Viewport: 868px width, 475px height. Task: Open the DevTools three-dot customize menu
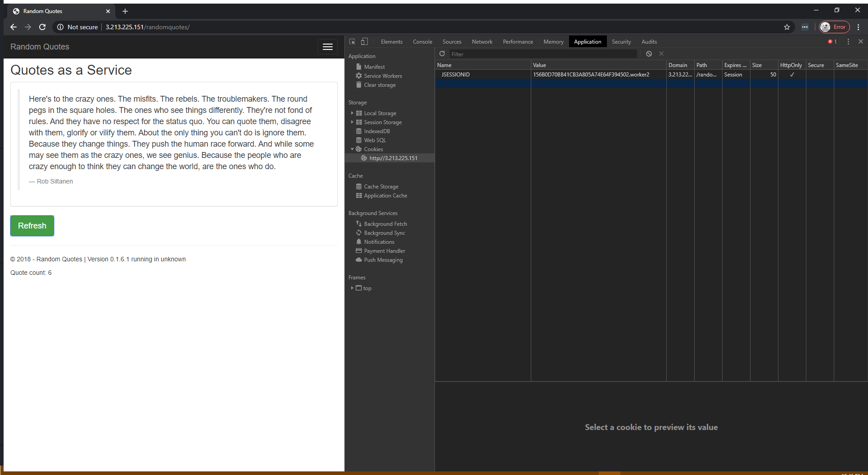click(848, 41)
